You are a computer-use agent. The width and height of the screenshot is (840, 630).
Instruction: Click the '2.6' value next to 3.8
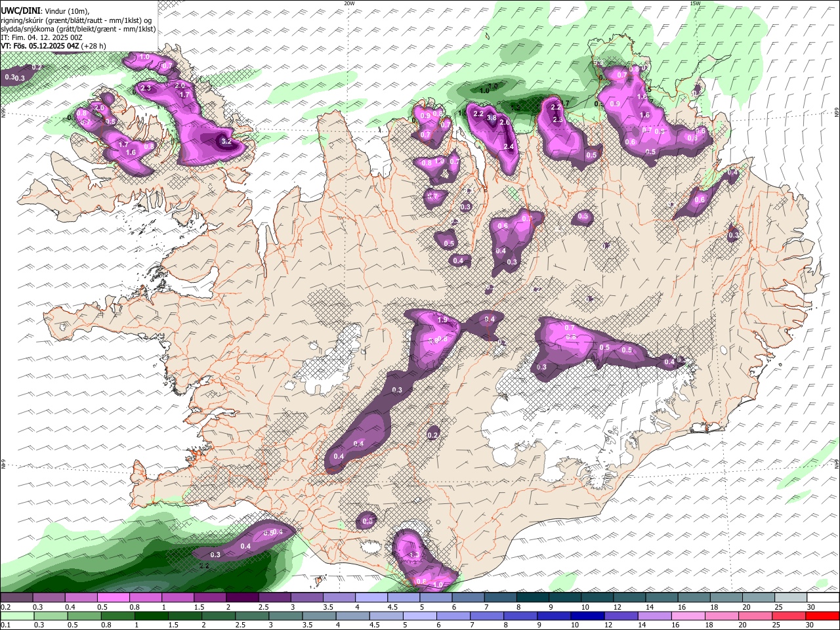(x=505, y=123)
